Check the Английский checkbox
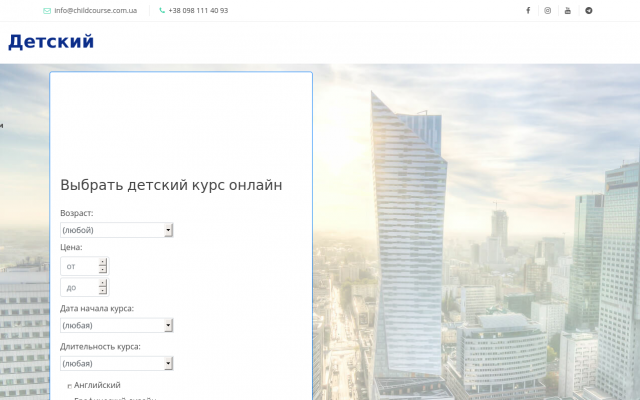 point(69,386)
